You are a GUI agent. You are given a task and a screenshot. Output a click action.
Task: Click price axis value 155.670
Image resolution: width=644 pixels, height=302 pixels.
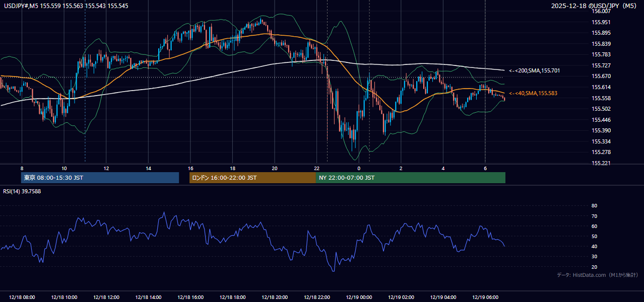point(601,76)
